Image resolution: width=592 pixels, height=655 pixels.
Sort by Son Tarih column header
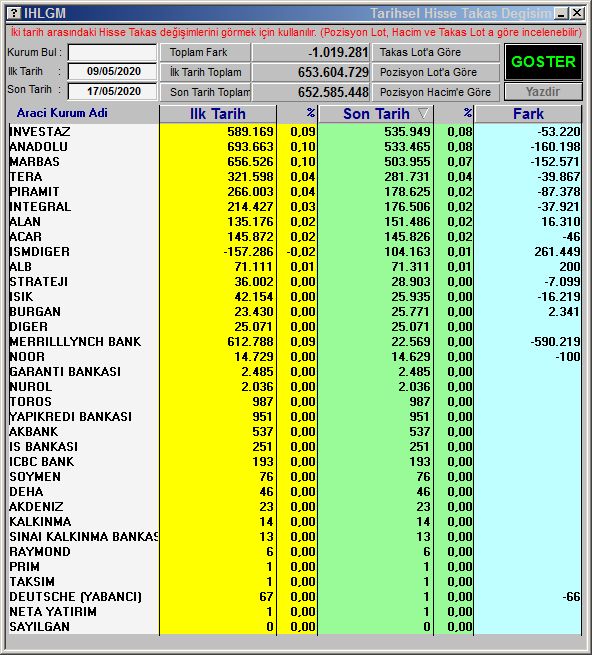(x=376, y=114)
